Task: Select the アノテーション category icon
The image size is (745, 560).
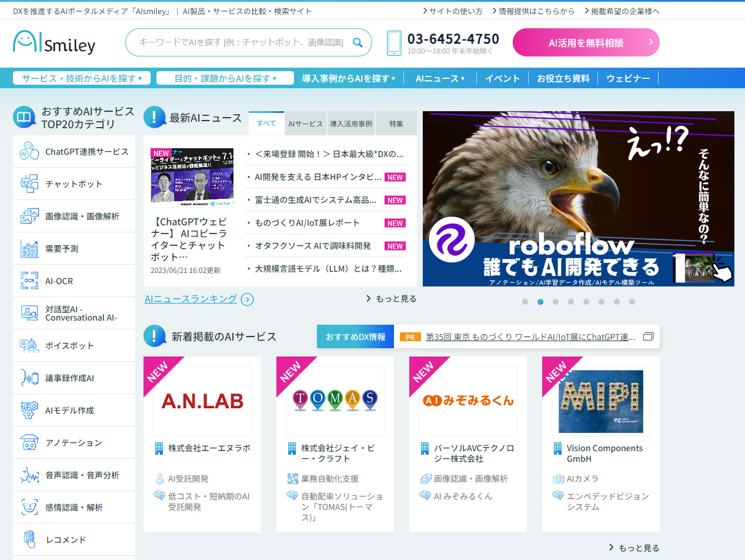Action: [29, 442]
